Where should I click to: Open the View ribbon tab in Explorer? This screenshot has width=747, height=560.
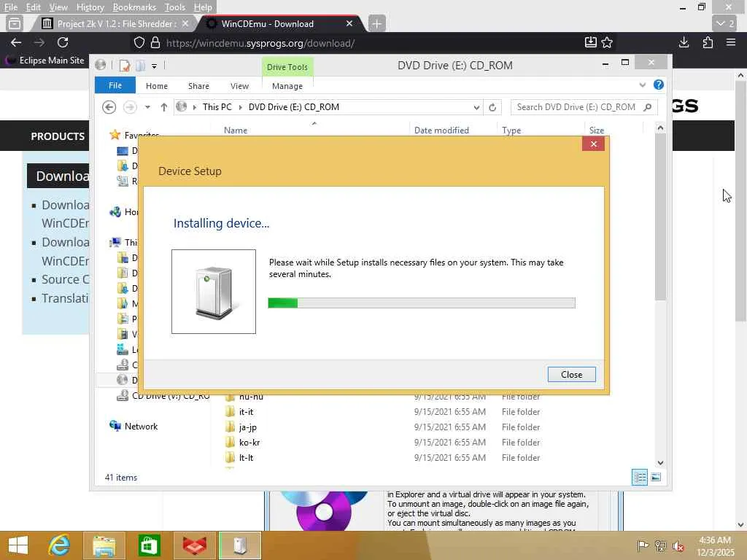tap(239, 86)
